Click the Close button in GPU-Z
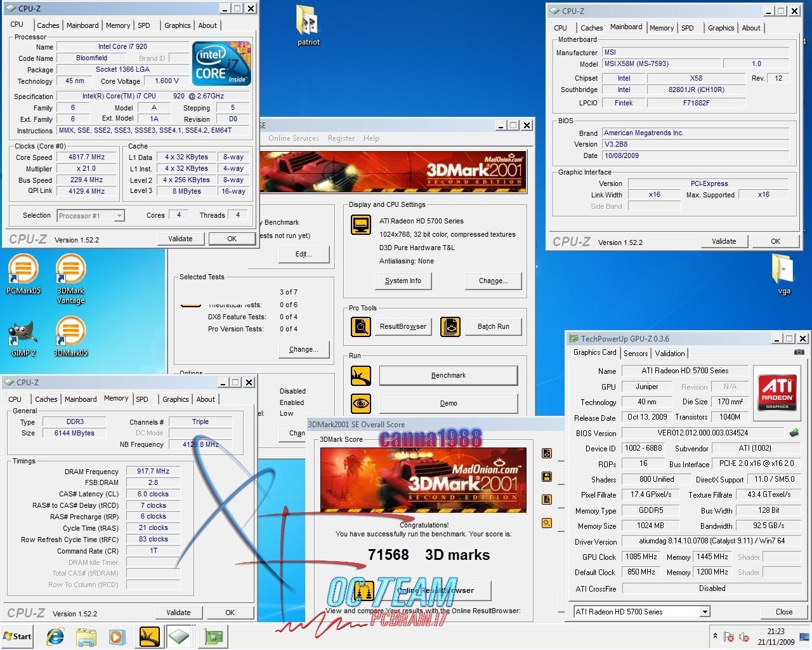 pos(784,612)
